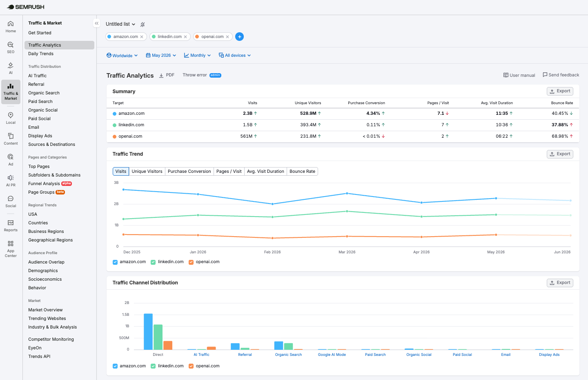Select the Visits tab
Screen dimensions: 588x380
[x=121, y=172]
